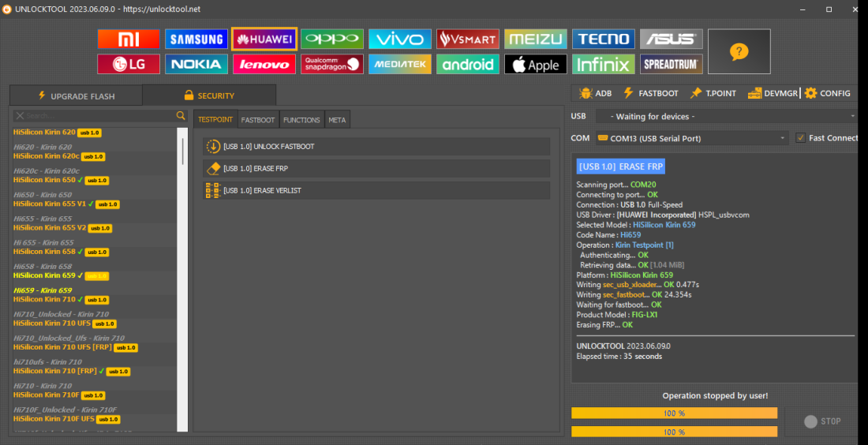Open the T.POINT pin tool
The image size is (868, 445).
click(x=713, y=93)
